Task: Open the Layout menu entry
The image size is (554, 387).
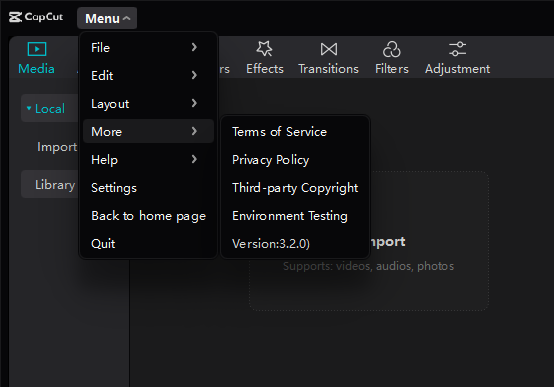Action: click(148, 104)
